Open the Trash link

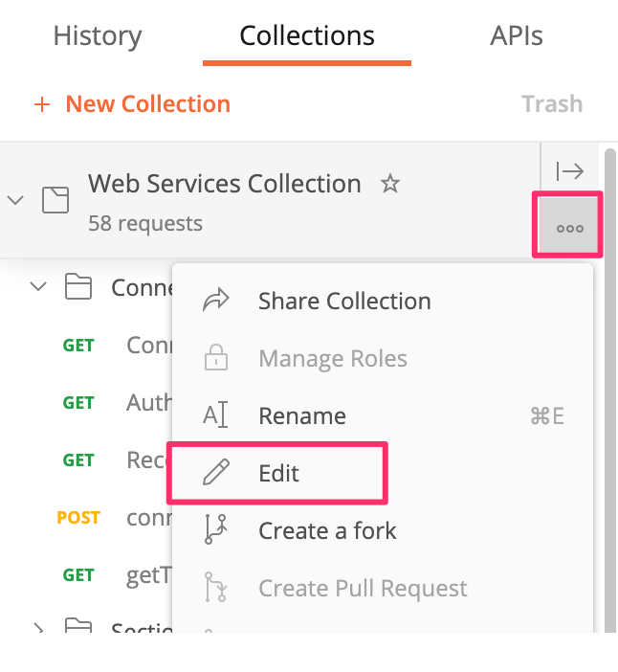click(x=552, y=104)
